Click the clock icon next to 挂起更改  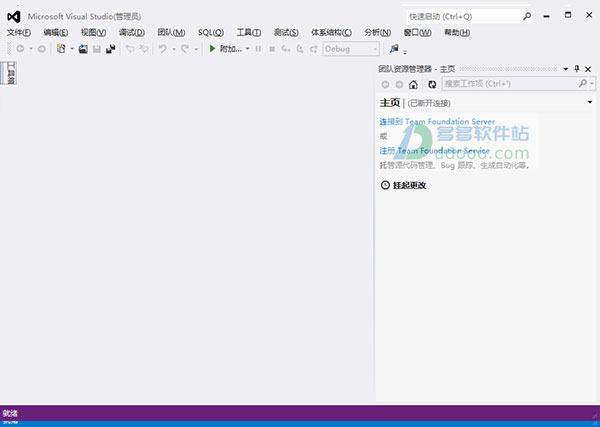(x=385, y=185)
